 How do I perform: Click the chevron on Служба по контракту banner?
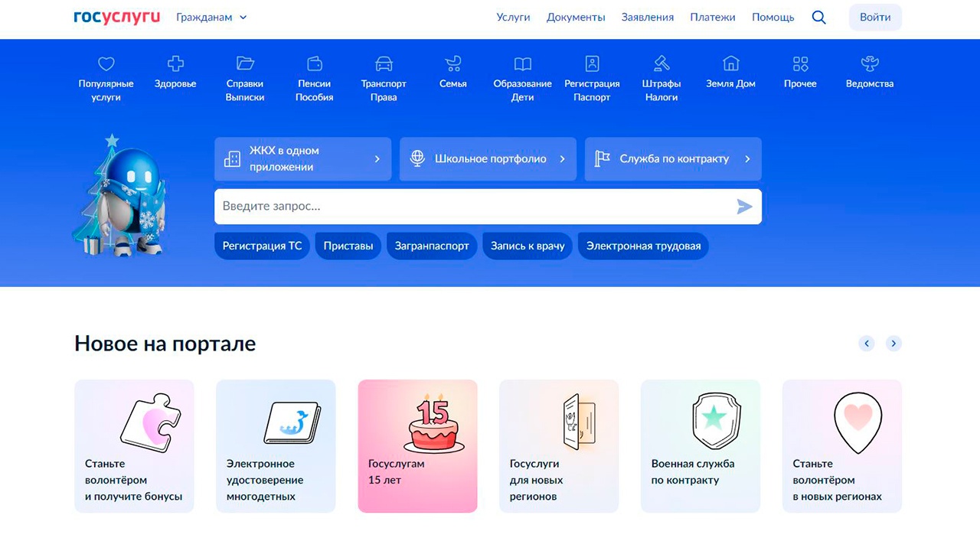[x=747, y=159]
